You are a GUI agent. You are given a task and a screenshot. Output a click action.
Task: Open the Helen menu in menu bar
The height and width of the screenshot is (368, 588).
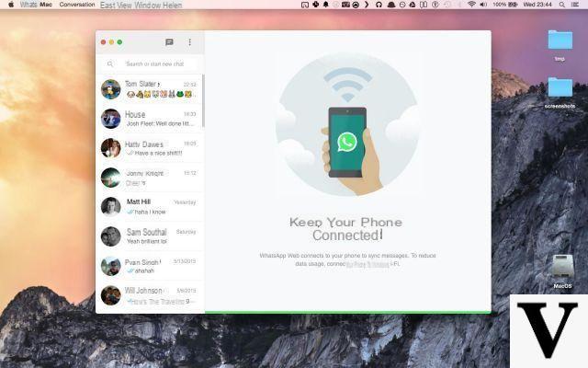172,6
